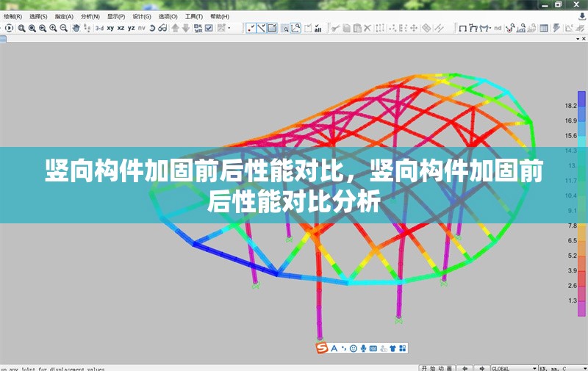Switch to the xz plane view
The width and height of the screenshot is (588, 371).
click(x=121, y=28)
